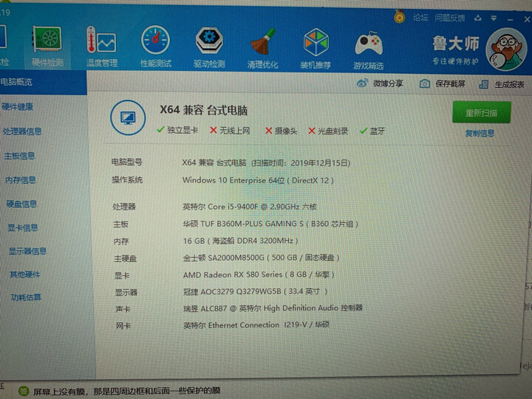This screenshot has height=399, width=532.
Task: Click the 网卡 row label
Action: click(x=123, y=326)
